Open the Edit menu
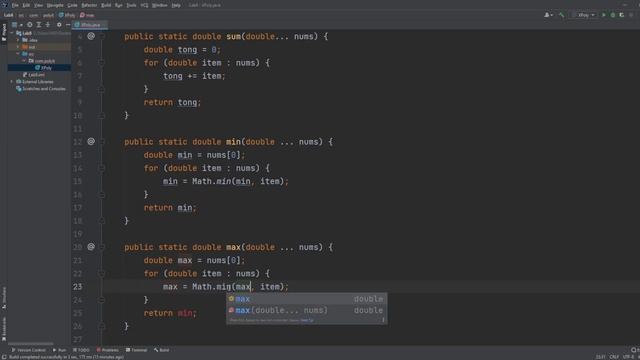The width and height of the screenshot is (640, 360). (26, 5)
